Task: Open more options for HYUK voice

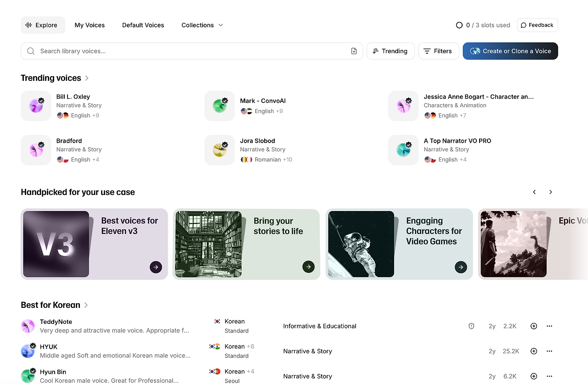Action: [549, 351]
